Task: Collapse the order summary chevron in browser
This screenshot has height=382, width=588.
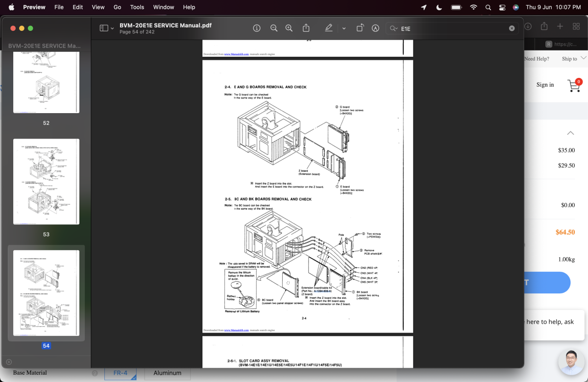Action: click(x=570, y=133)
